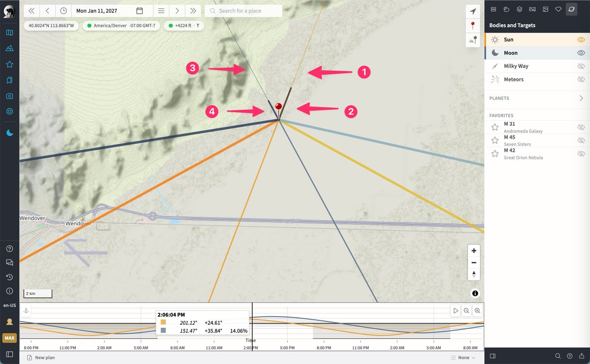Open the events panel tab icon
Screen dimensions: 590x364
tap(494, 9)
